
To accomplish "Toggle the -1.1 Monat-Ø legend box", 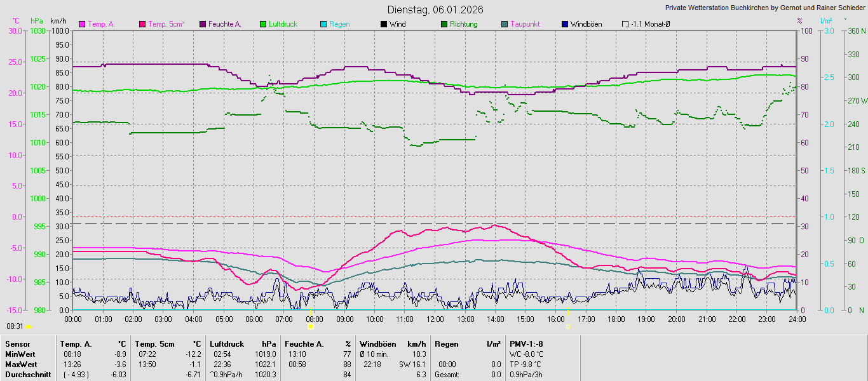I will coord(625,24).
